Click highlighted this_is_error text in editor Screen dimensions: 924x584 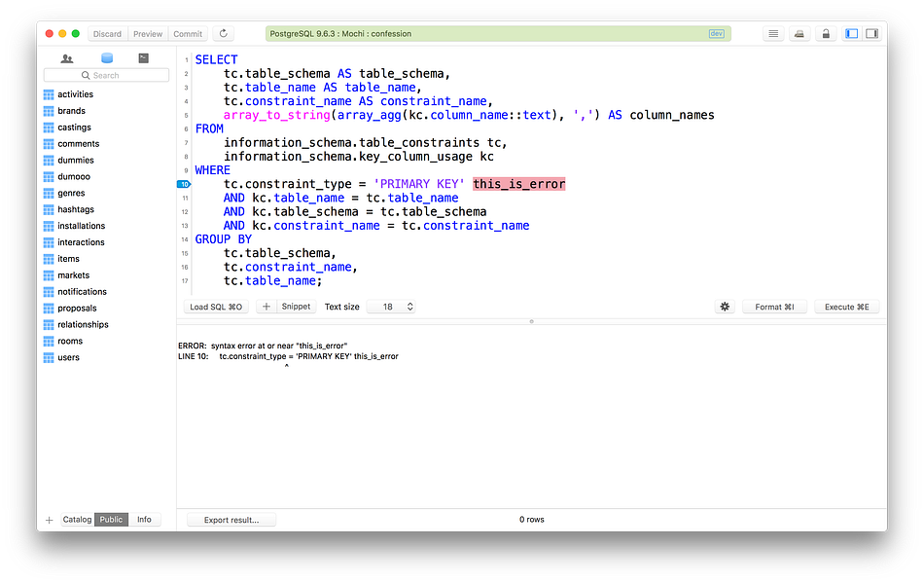pos(518,184)
